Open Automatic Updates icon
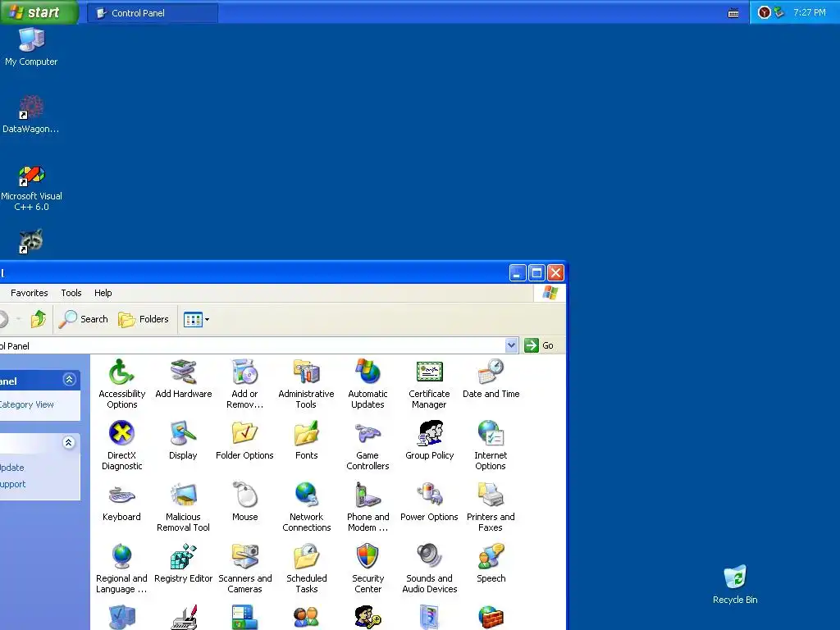The width and height of the screenshot is (840, 630). 367,384
